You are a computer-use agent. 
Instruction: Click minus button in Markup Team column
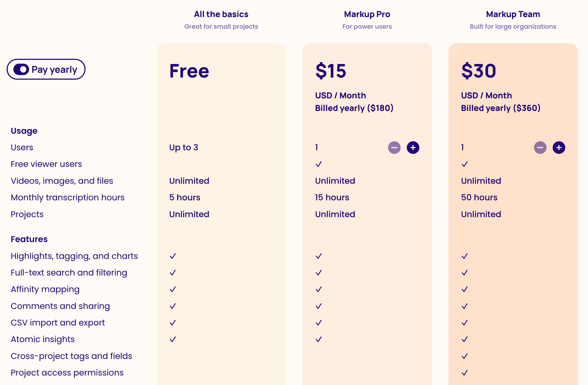coord(540,148)
